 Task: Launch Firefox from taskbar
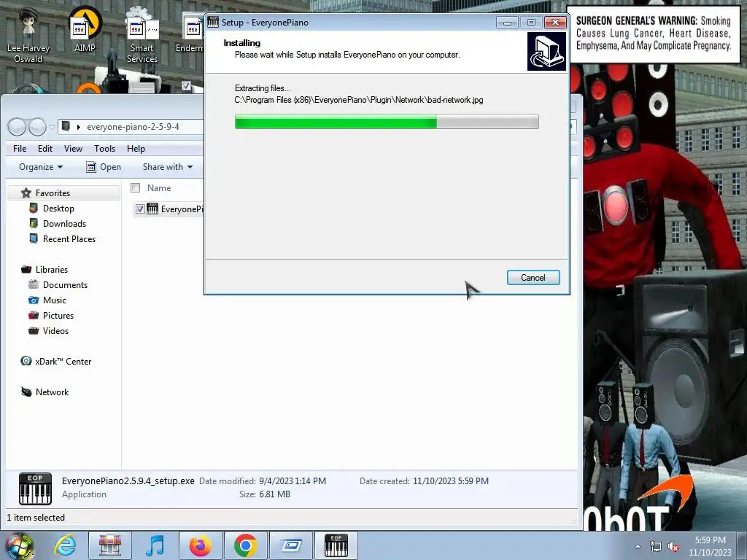[200, 545]
